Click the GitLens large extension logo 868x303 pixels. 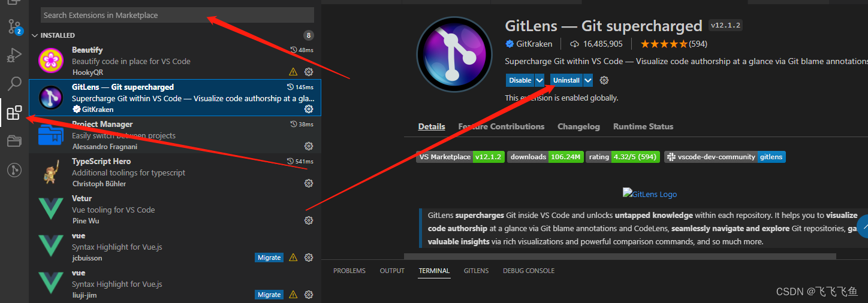(x=454, y=54)
